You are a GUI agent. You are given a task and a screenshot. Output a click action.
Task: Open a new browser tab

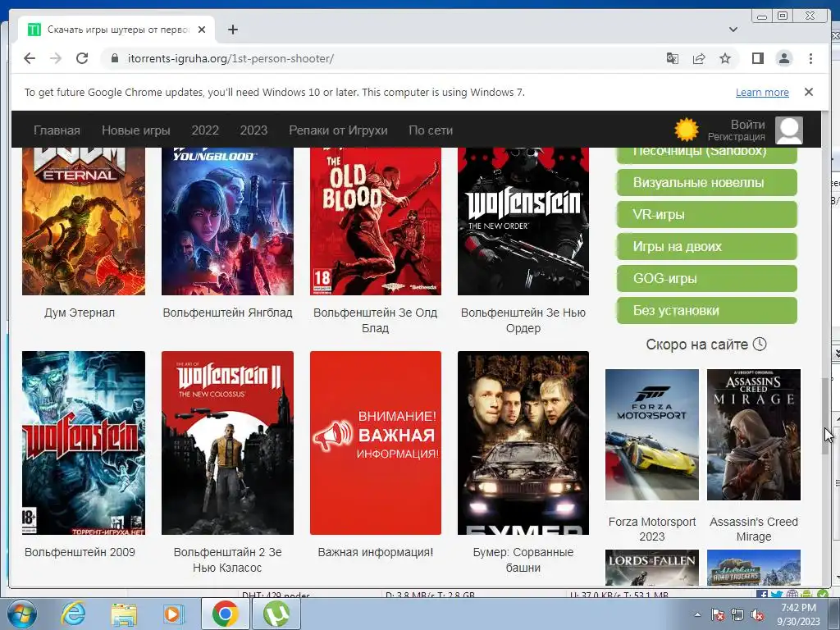click(232, 30)
